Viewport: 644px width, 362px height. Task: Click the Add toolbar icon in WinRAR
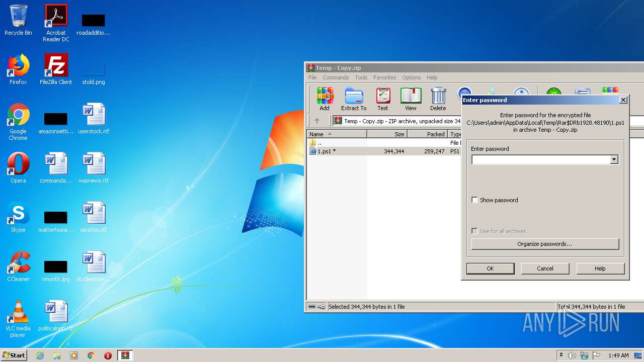point(325,99)
